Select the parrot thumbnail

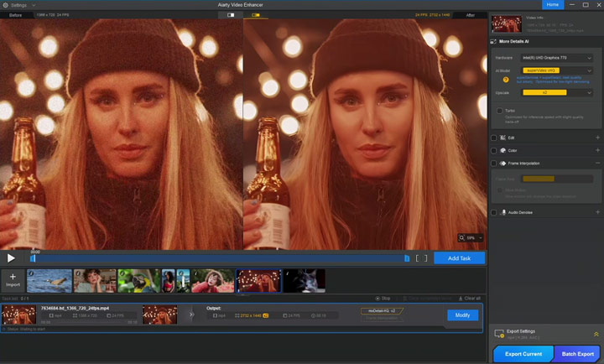[139, 281]
